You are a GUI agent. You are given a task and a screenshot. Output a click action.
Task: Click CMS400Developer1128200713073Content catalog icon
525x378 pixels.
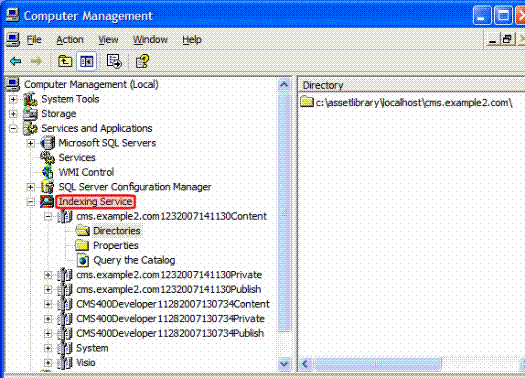(65, 304)
